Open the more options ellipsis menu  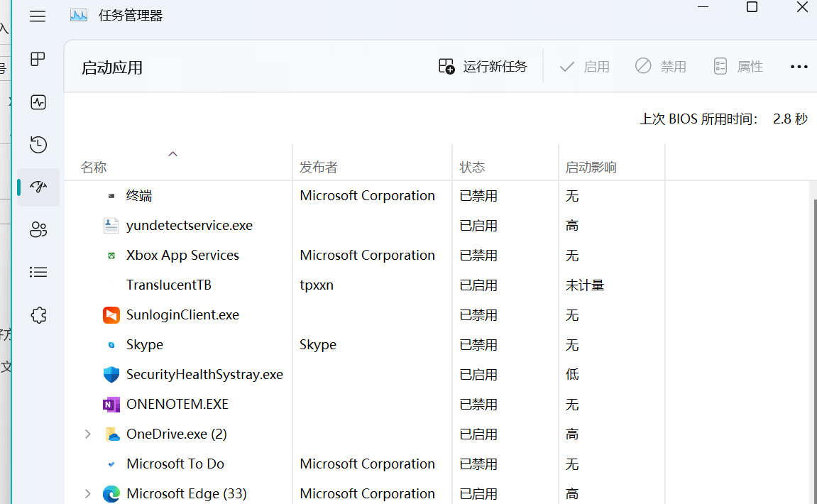799,67
